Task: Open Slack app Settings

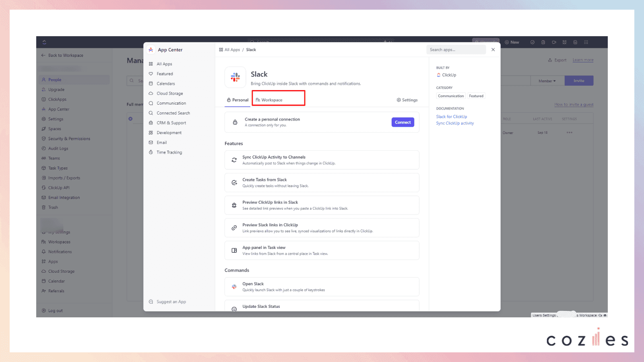Action: 407,100
